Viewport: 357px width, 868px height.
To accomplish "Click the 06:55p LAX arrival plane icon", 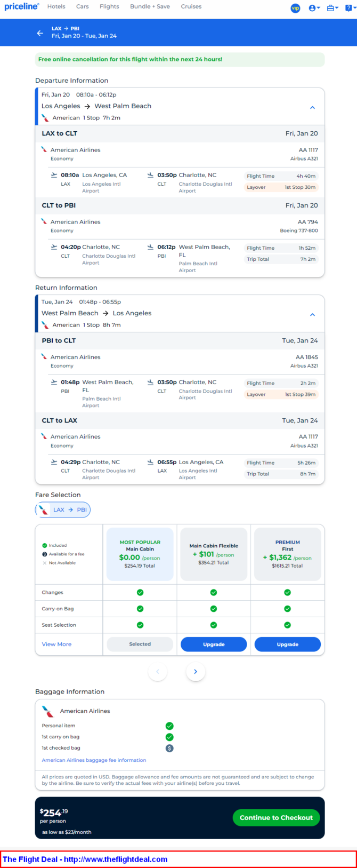I will pyautogui.click(x=150, y=462).
